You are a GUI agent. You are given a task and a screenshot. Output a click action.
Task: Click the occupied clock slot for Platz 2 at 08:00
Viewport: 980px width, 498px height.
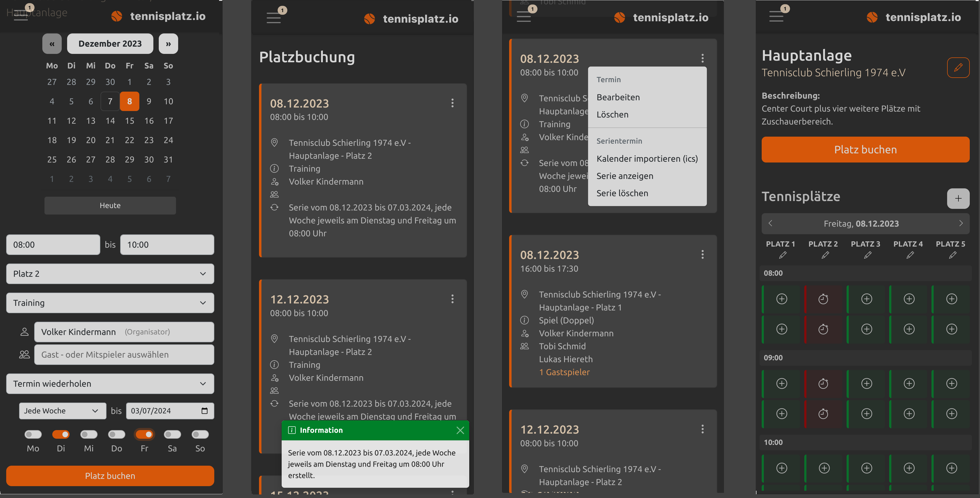823,299
